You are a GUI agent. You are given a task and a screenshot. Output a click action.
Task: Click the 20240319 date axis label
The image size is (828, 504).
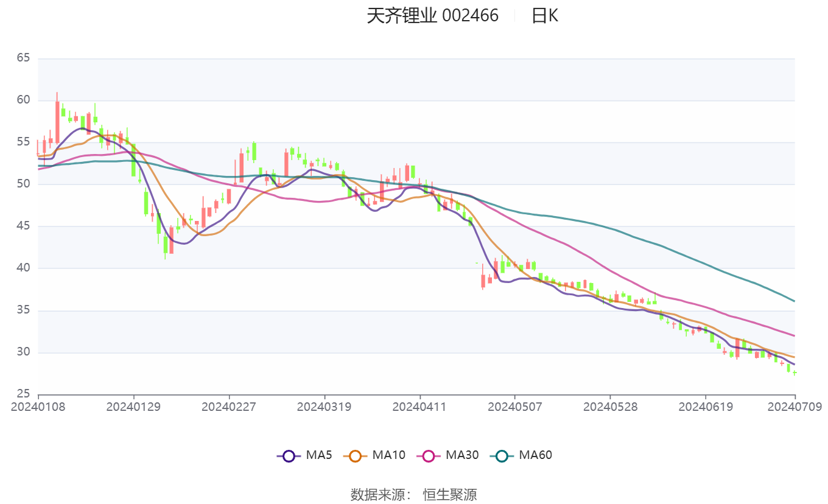pos(325,407)
